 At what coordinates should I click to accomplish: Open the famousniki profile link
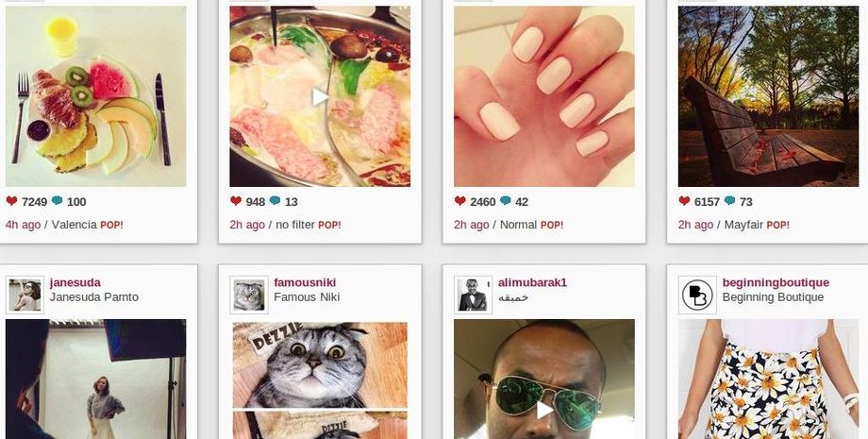[305, 282]
